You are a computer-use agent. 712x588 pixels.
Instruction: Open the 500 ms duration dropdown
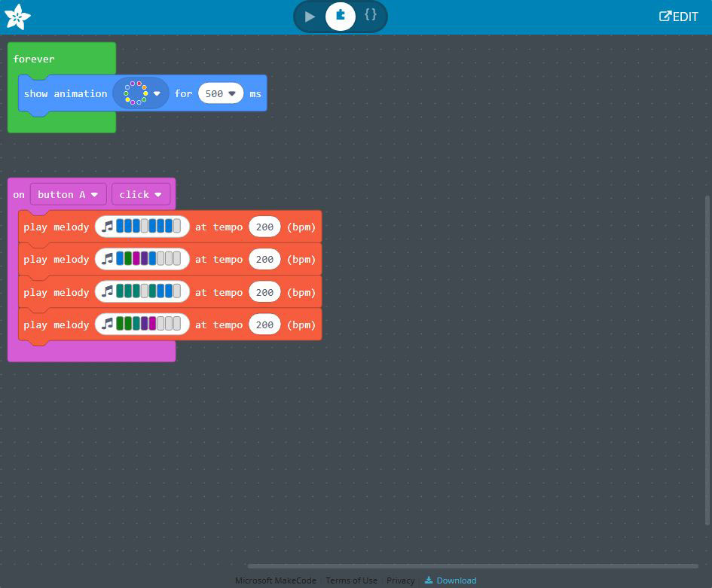221,93
